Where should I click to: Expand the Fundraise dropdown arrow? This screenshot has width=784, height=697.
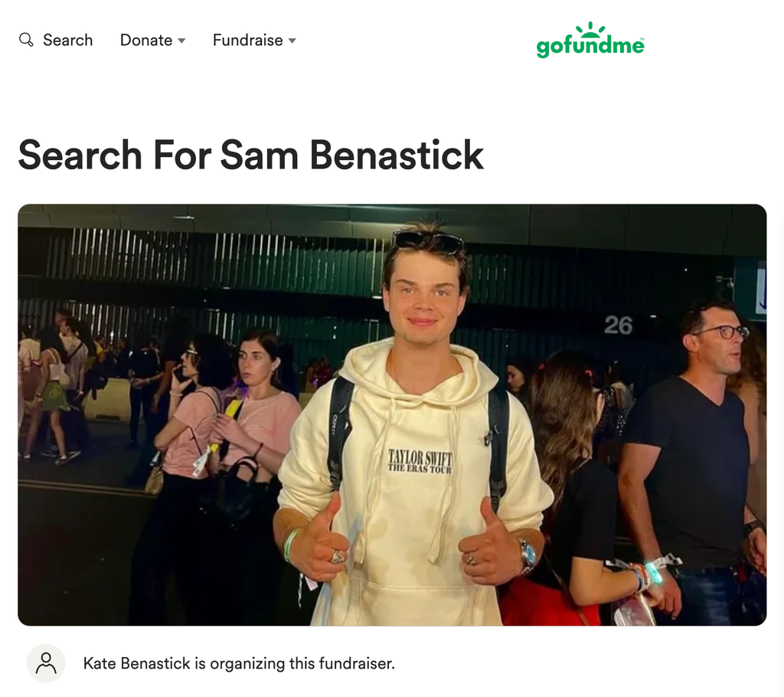tap(292, 41)
